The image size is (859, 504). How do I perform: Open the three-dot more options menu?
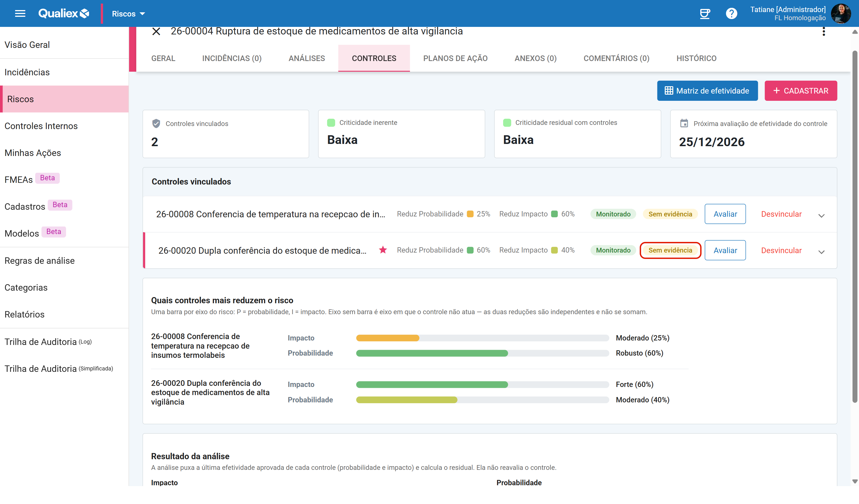[x=823, y=31]
